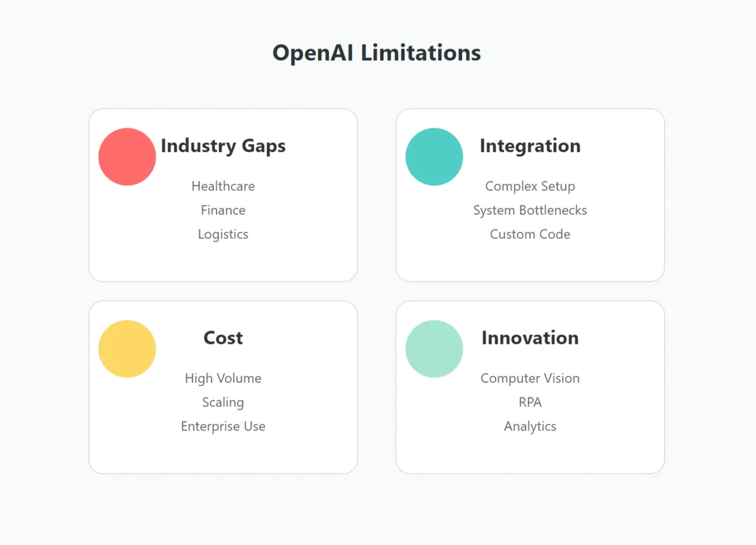Click the teal circle beside Integration
Screen dimensions: 756x545
tap(434, 157)
